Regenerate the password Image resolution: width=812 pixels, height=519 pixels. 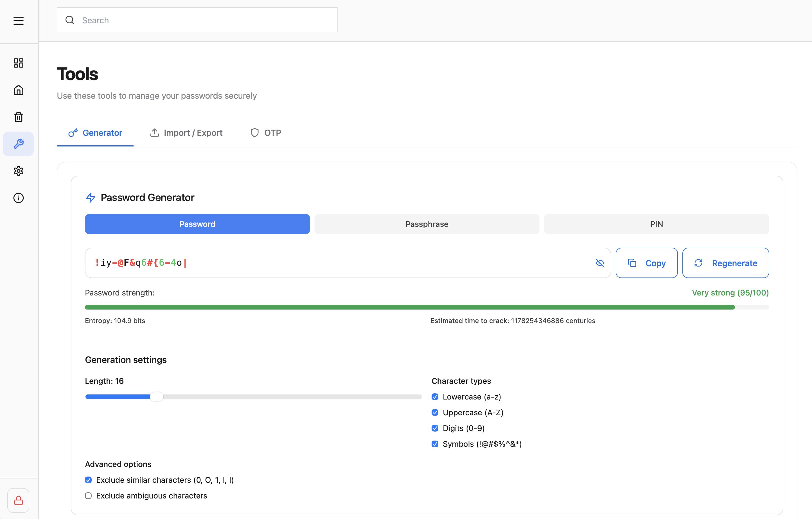(x=725, y=263)
